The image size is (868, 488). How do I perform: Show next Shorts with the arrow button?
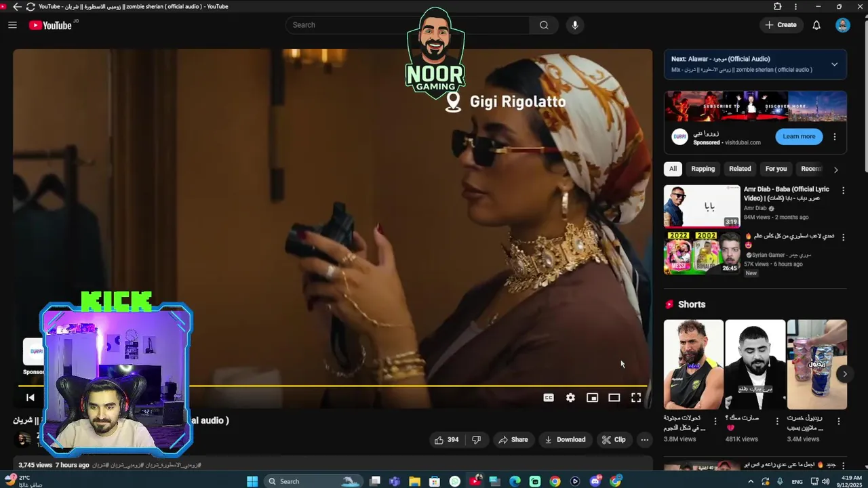(844, 373)
